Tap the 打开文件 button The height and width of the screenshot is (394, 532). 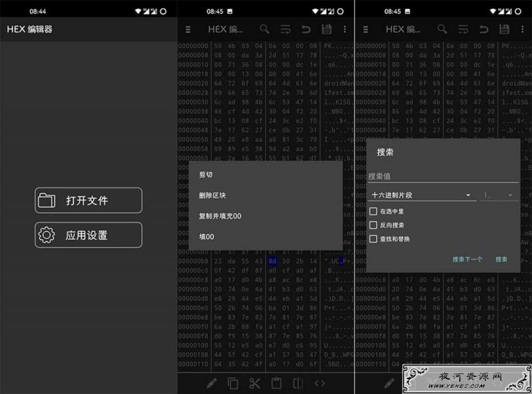[x=88, y=200]
